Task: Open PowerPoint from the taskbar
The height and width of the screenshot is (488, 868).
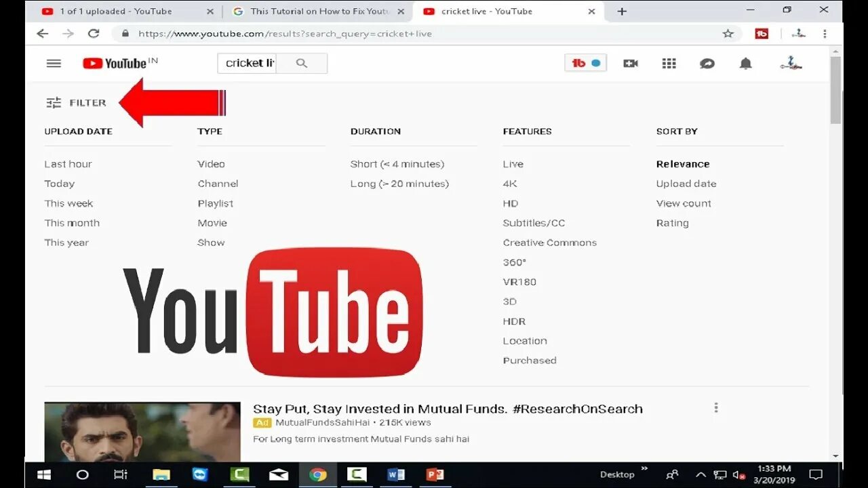Action: pos(435,474)
